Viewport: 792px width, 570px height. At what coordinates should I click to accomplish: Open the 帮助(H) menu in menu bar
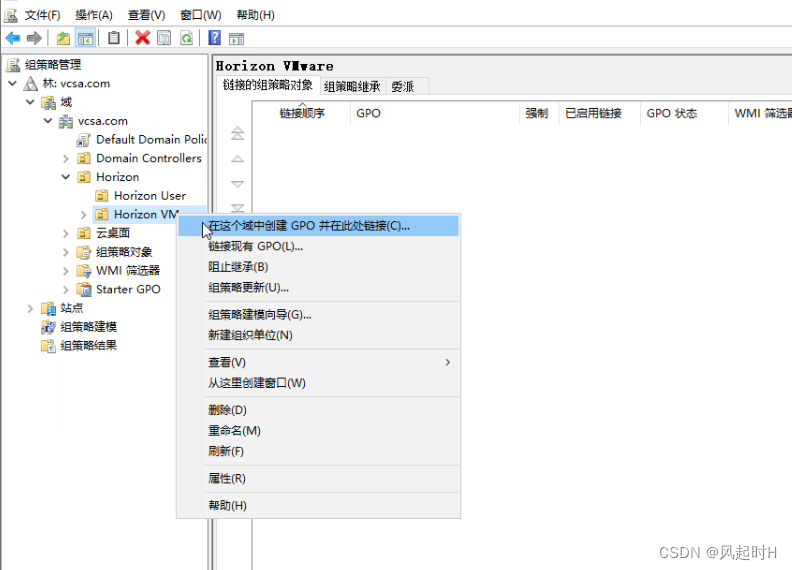pos(256,15)
